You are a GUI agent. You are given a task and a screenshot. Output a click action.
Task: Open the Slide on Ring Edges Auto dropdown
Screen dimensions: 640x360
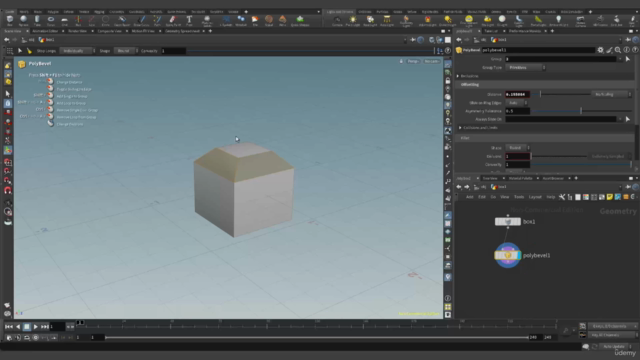(x=516, y=103)
